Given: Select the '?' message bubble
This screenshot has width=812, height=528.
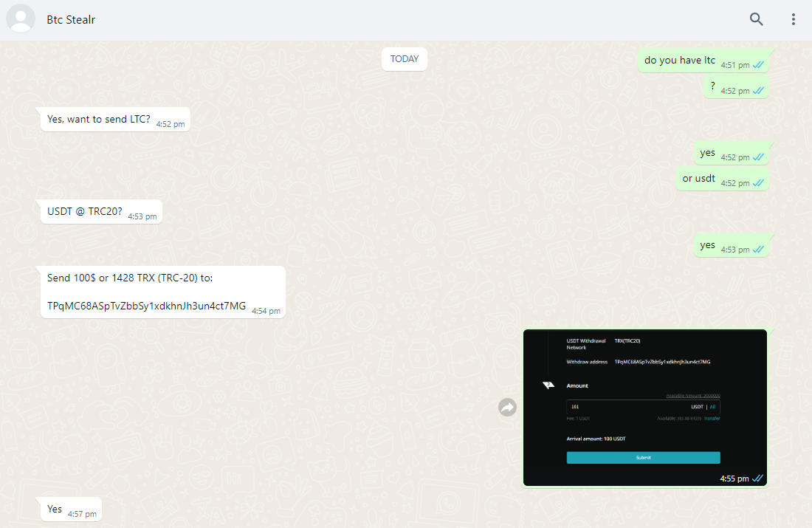Looking at the screenshot, I should coord(736,86).
